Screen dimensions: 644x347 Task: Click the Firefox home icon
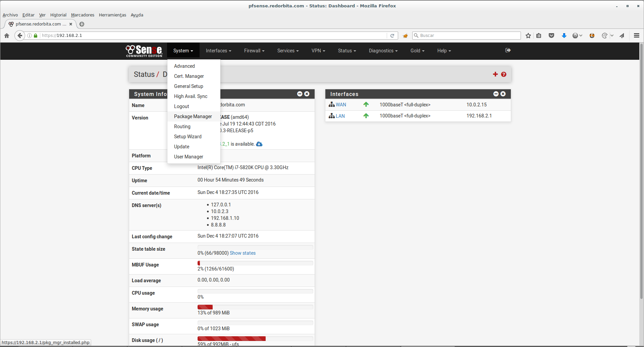click(7, 36)
